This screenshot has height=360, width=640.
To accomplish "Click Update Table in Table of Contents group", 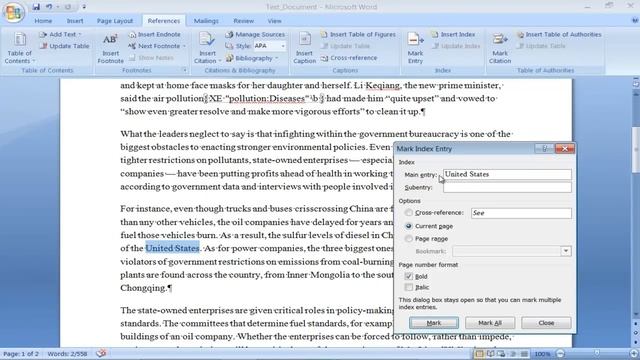I will click(x=64, y=46).
